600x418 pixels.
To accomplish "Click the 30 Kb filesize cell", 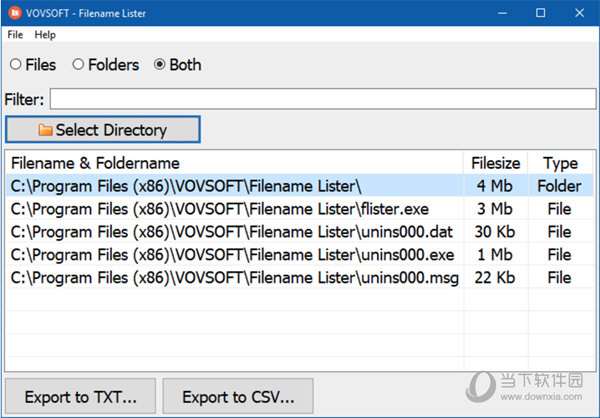I will click(x=495, y=232).
